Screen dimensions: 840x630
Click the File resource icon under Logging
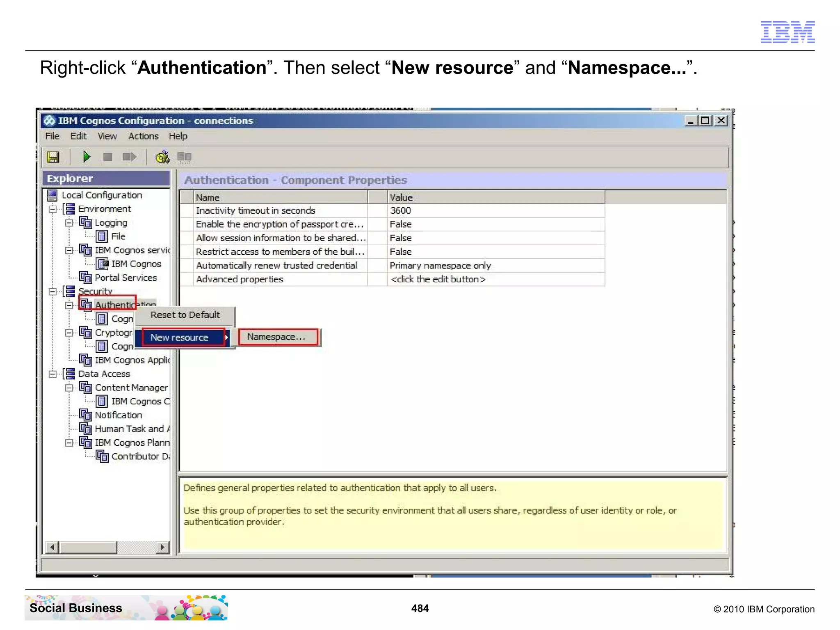pyautogui.click(x=102, y=237)
